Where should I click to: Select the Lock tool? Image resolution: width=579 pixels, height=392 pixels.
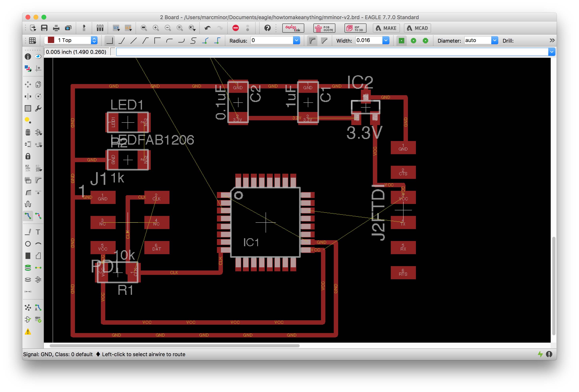click(x=28, y=156)
